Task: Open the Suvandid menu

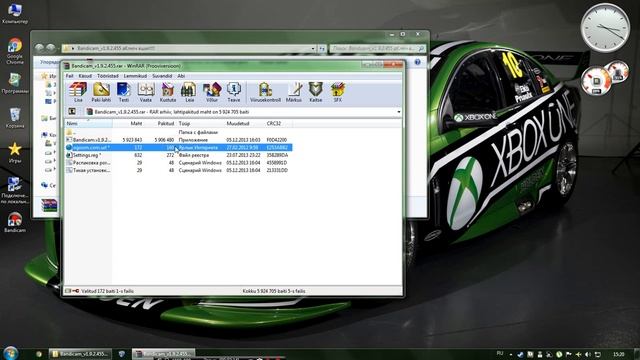Action: coord(162,76)
